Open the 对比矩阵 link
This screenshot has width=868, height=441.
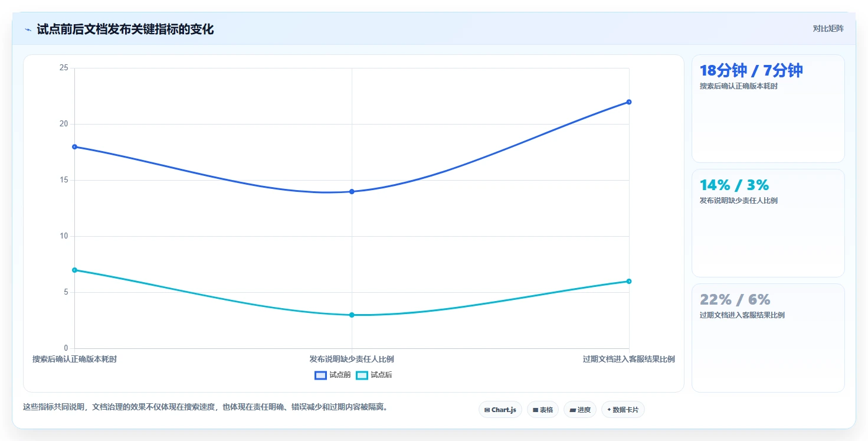click(828, 28)
